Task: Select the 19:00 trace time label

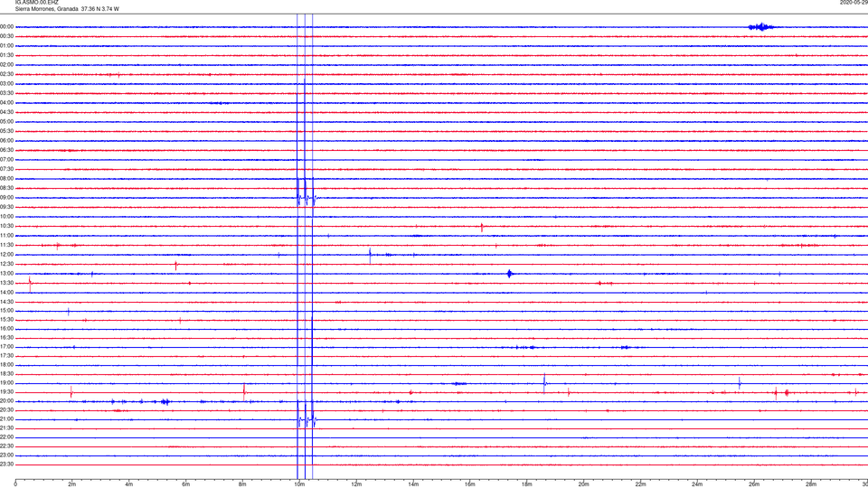Action: (x=7, y=382)
